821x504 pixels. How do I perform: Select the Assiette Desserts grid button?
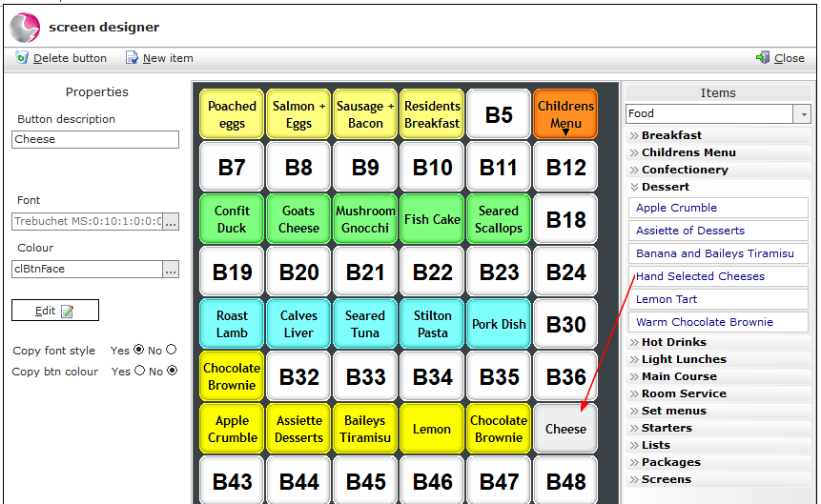tap(298, 429)
